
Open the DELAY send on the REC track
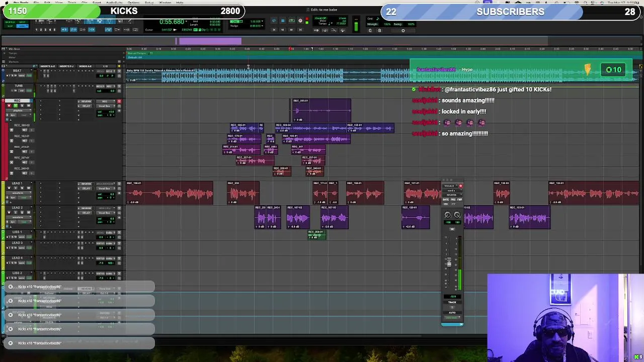(x=86, y=106)
